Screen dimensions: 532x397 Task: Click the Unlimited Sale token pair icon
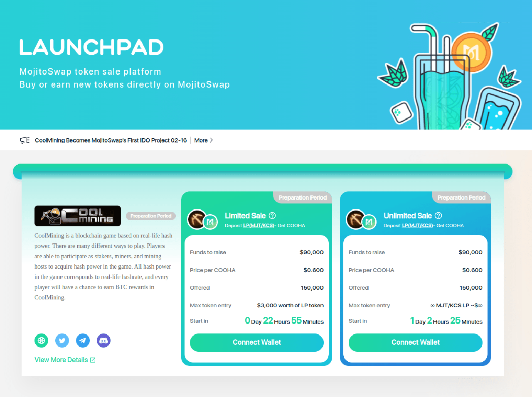[x=361, y=220]
